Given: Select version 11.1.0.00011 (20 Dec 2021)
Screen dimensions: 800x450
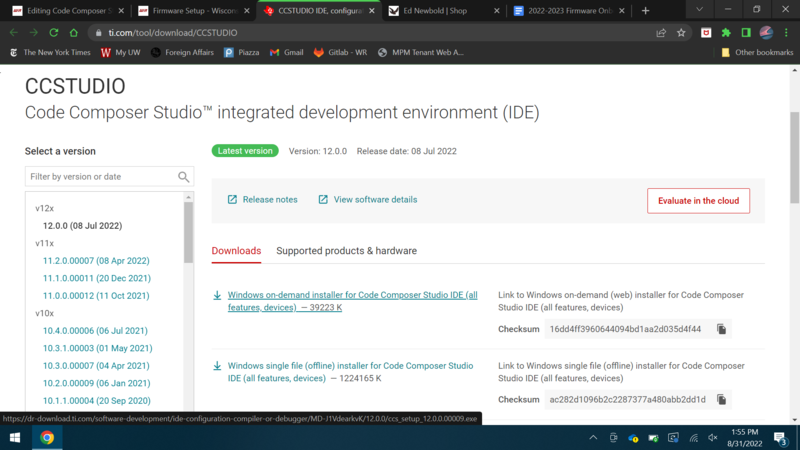Looking at the screenshot, I should [97, 278].
